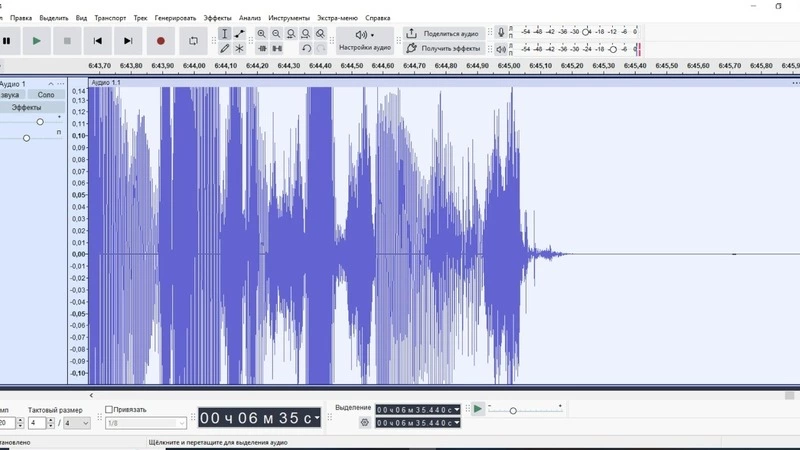Open the main time display format dropdown
Image resolution: width=800 pixels, height=450 pixels.
pos(315,418)
